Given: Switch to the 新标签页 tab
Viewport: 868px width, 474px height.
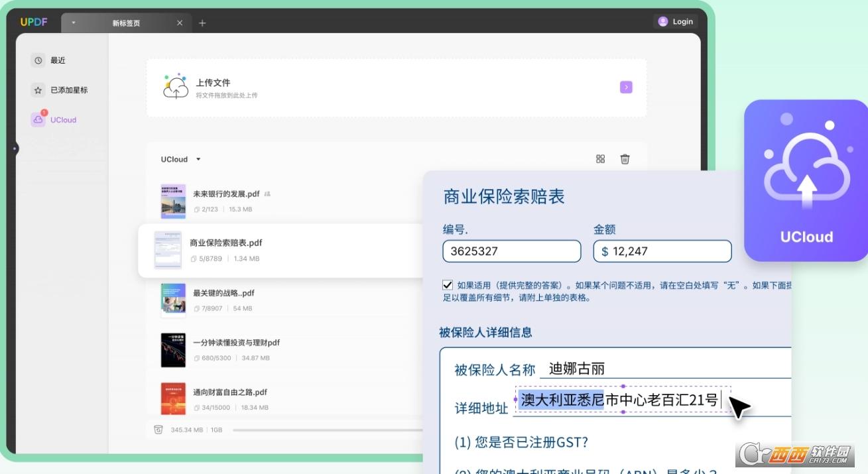Looking at the screenshot, I should pyautogui.click(x=126, y=23).
